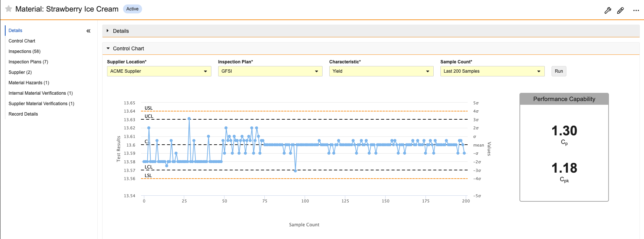This screenshot has width=644, height=239.
Task: Collapse the Control Chart section triangle
Action: click(108, 48)
